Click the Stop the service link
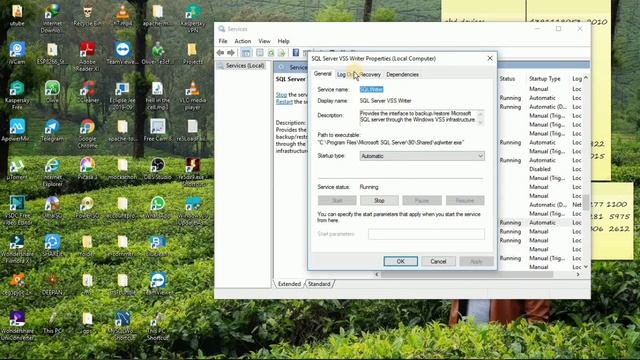This screenshot has height=360, width=640. (x=281, y=95)
